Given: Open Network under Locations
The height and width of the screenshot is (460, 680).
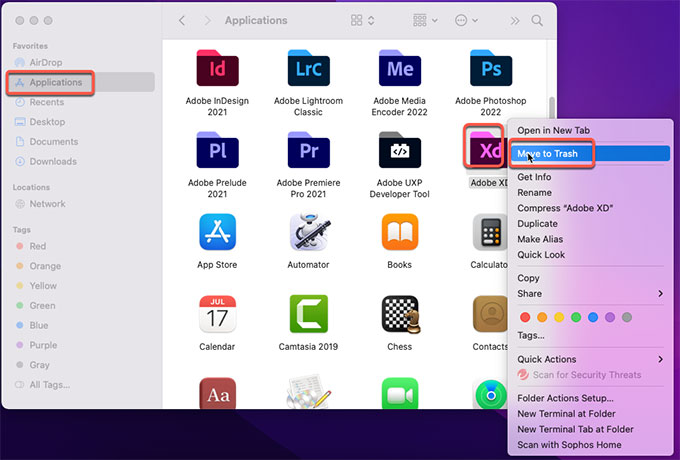Looking at the screenshot, I should tap(40, 204).
